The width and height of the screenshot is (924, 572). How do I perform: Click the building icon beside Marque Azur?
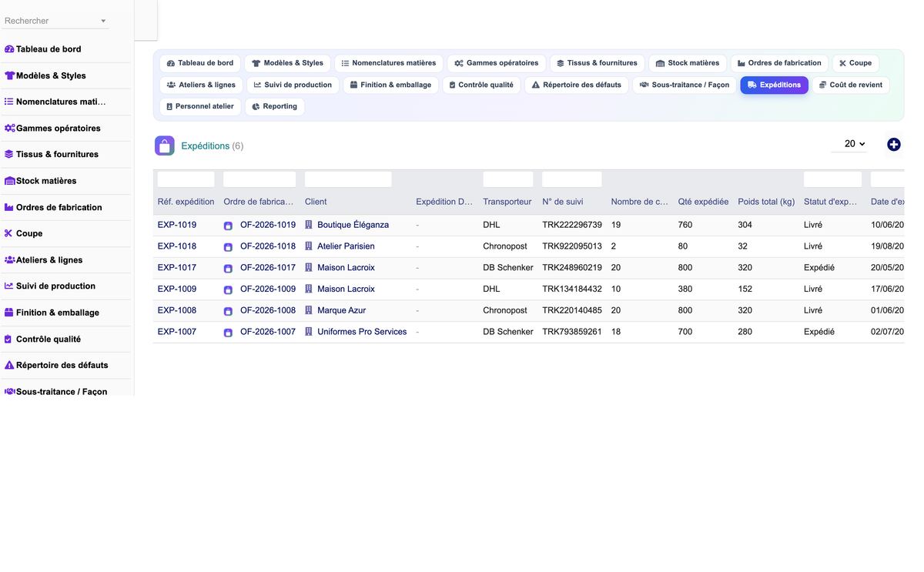pos(309,310)
